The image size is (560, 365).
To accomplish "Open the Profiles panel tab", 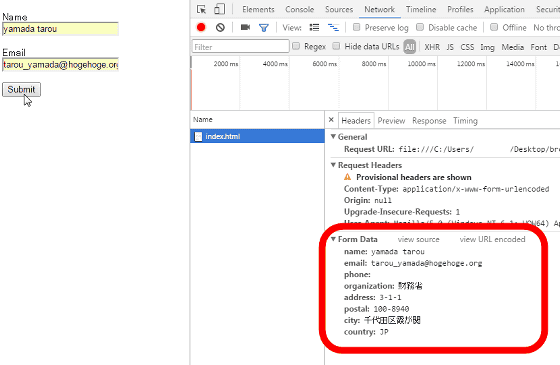I will (460, 10).
